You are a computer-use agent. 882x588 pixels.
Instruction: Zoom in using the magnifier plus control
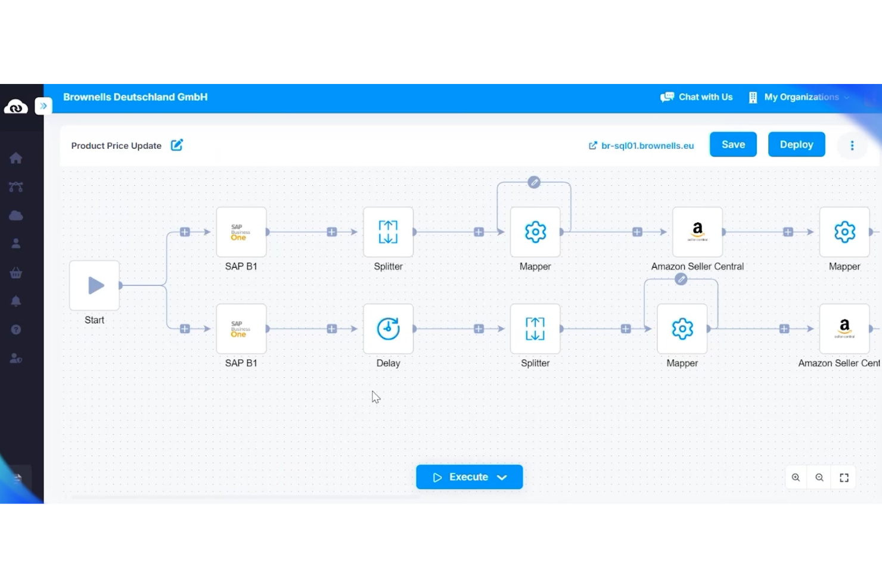pyautogui.click(x=796, y=477)
